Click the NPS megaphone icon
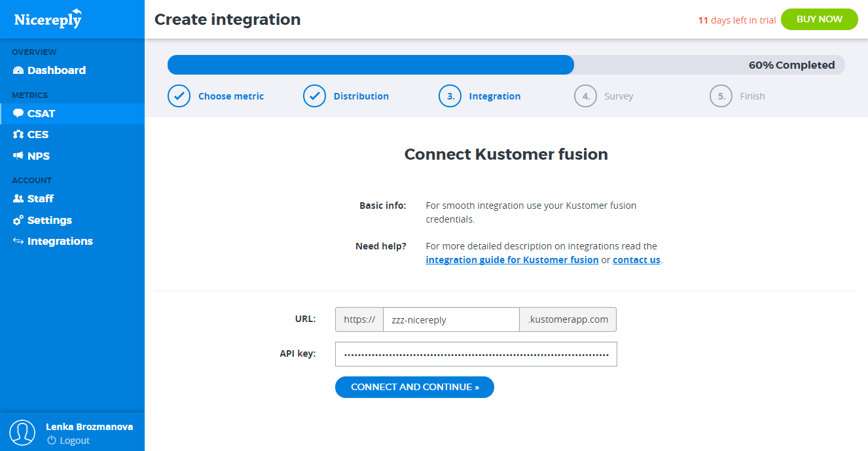The image size is (868, 451). coord(18,156)
